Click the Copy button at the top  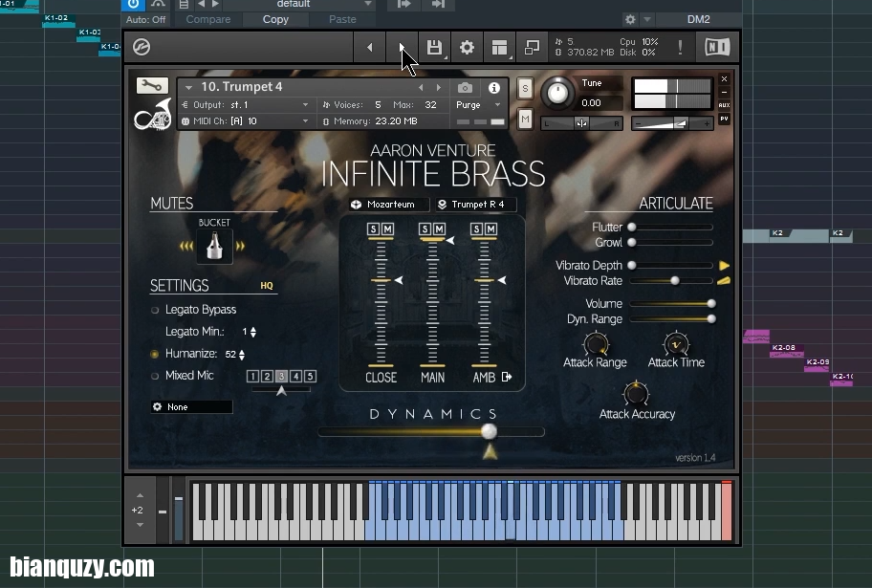coord(275,19)
